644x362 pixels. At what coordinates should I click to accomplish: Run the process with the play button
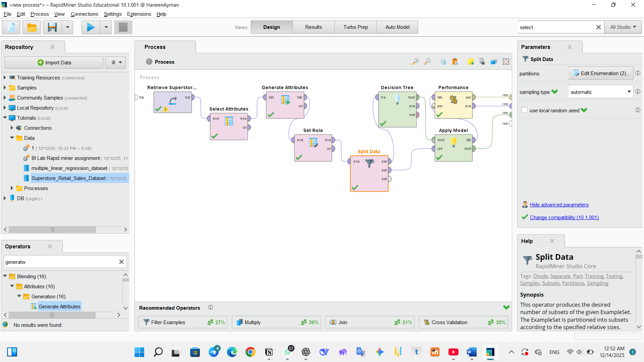(91, 27)
